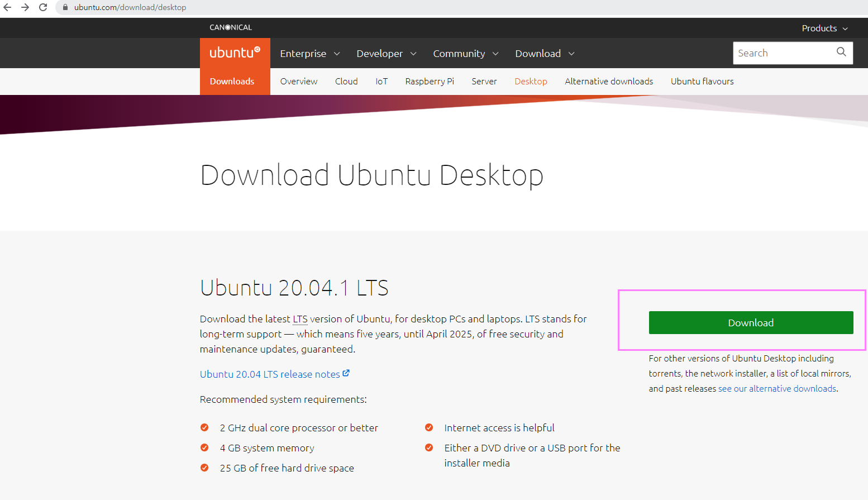Click the address bar URL
This screenshot has width=868, height=500.
[130, 7]
